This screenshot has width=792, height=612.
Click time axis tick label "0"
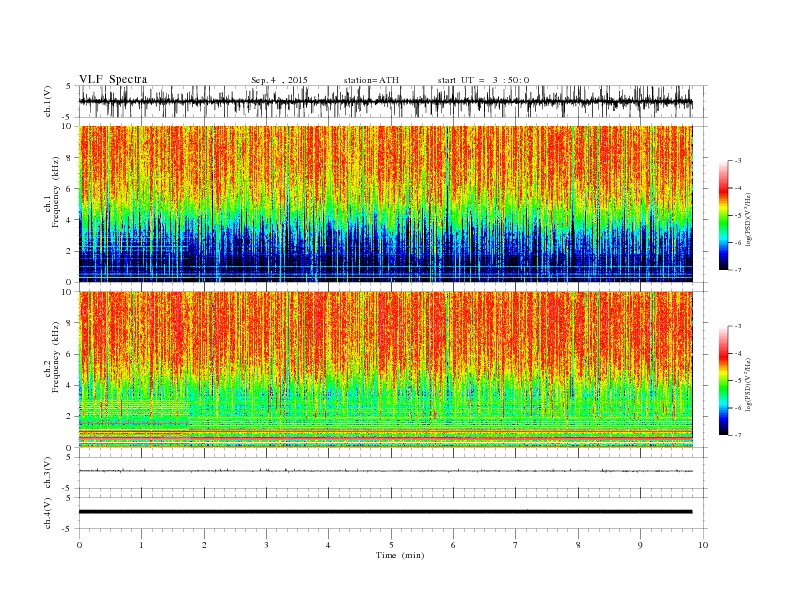point(79,545)
